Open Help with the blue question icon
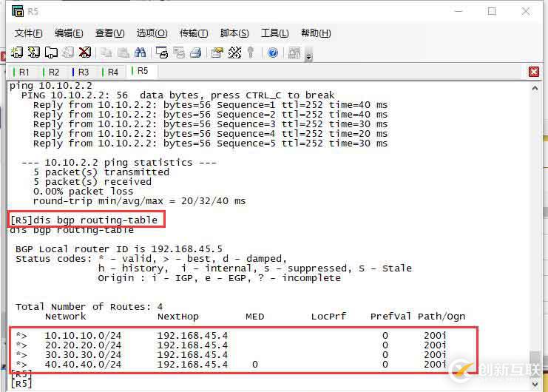 coord(273,53)
